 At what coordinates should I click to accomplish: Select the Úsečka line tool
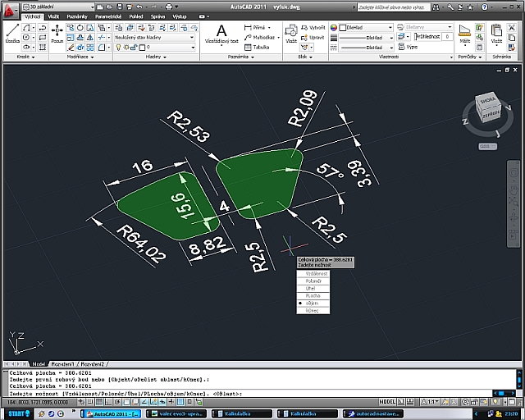(12, 34)
